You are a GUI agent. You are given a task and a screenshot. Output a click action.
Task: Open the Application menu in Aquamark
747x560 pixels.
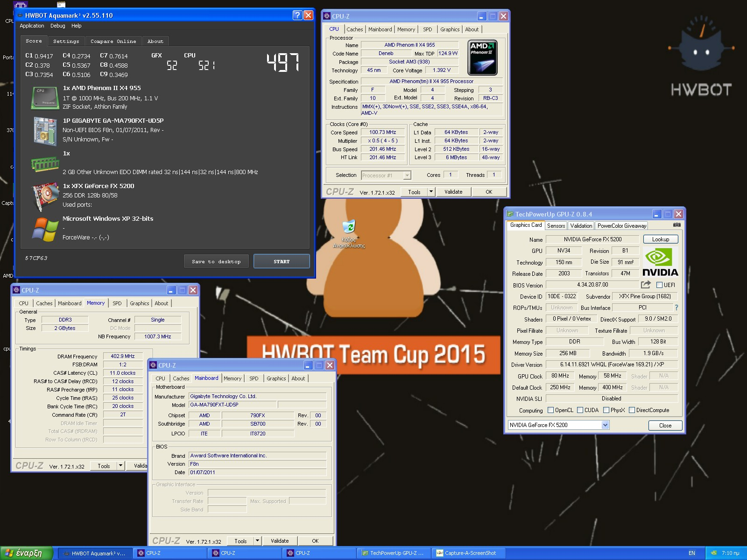[32, 26]
